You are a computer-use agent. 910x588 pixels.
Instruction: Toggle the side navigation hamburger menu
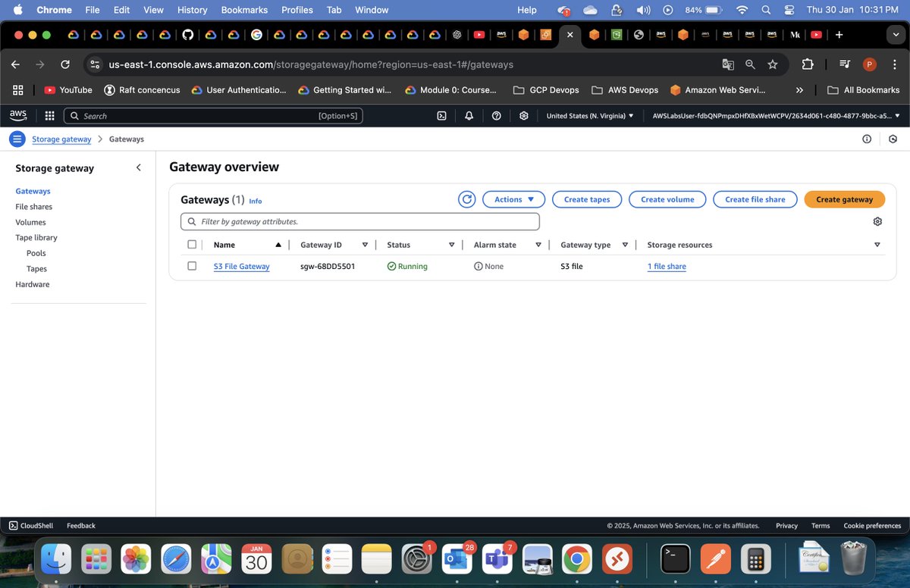coord(17,139)
